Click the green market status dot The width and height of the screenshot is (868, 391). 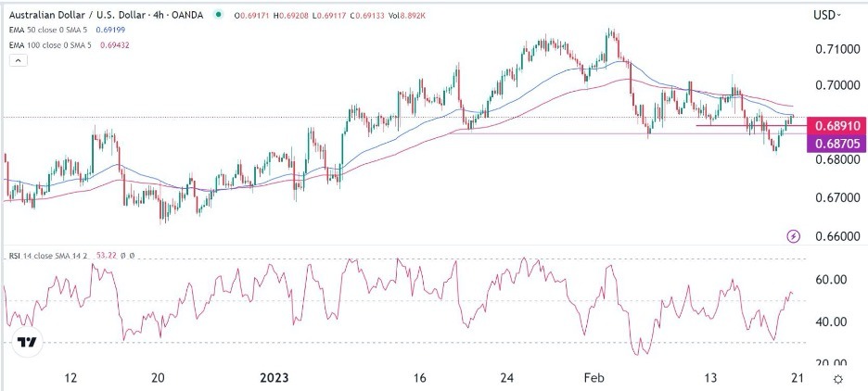[x=221, y=16]
